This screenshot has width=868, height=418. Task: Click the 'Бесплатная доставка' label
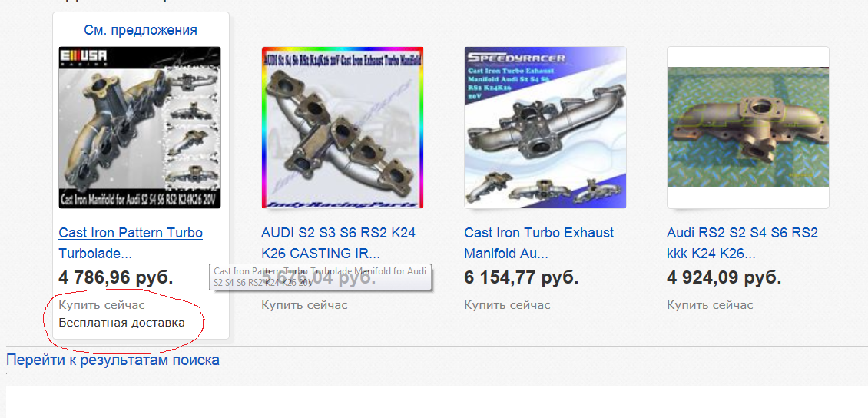click(122, 323)
